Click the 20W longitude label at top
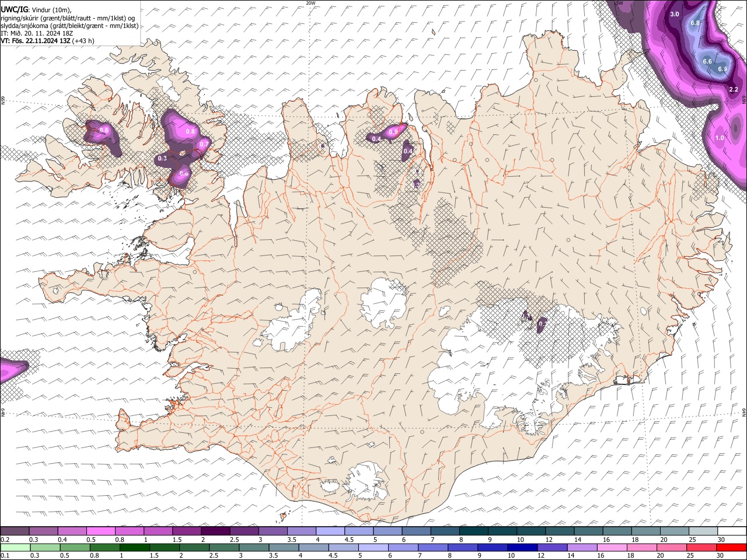Screen dimensions: 747x560 click(x=310, y=3)
